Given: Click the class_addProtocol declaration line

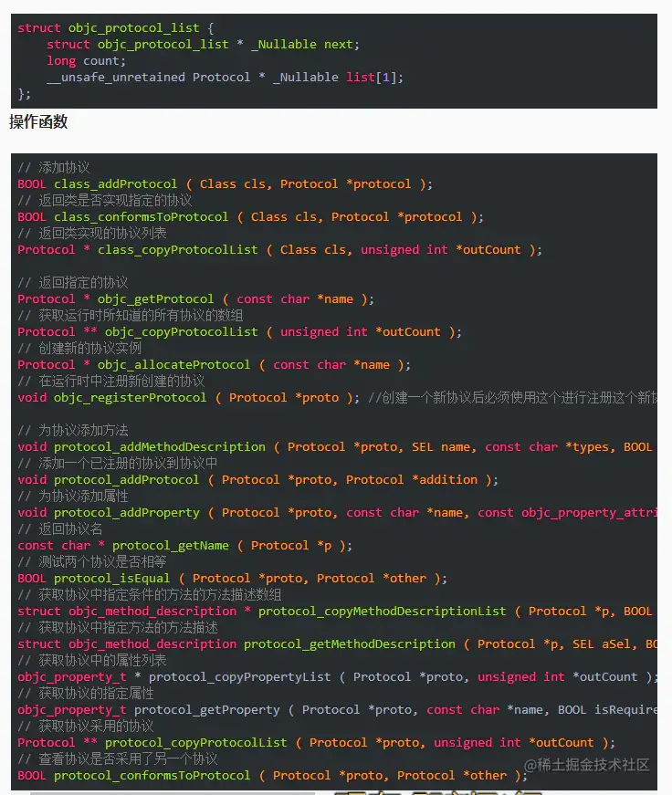Looking at the screenshot, I should pos(226,184).
